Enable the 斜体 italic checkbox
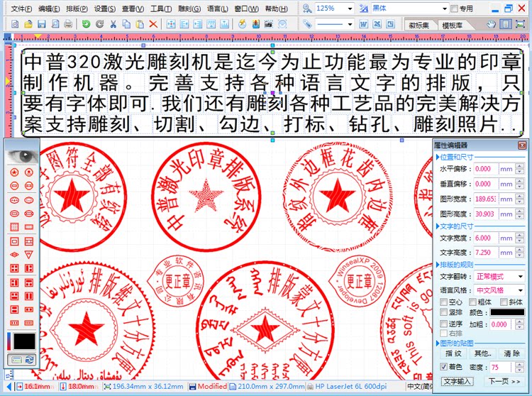The width and height of the screenshot is (532, 396). pos(504,302)
